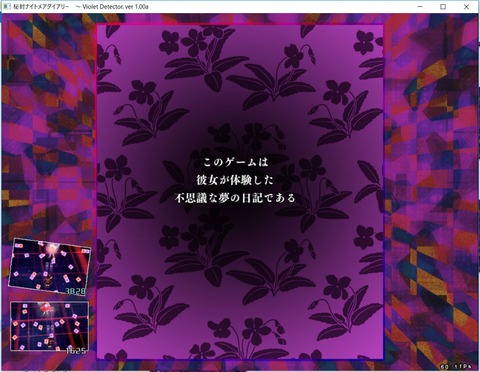The width and height of the screenshot is (480, 372).
Task: Maximize the Violet Detector window
Action: [443, 7]
